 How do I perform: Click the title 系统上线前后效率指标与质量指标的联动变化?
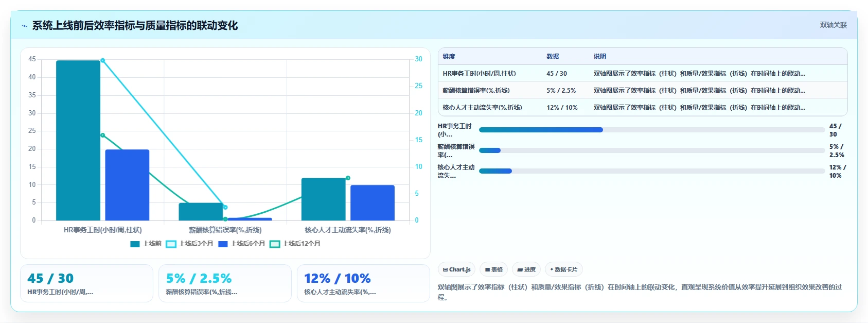coord(135,25)
